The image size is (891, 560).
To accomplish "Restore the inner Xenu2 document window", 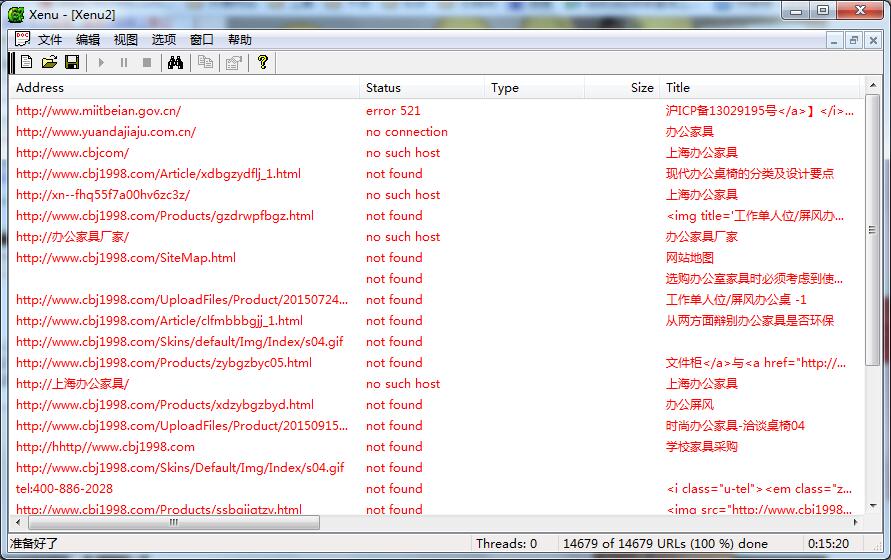I will [853, 40].
